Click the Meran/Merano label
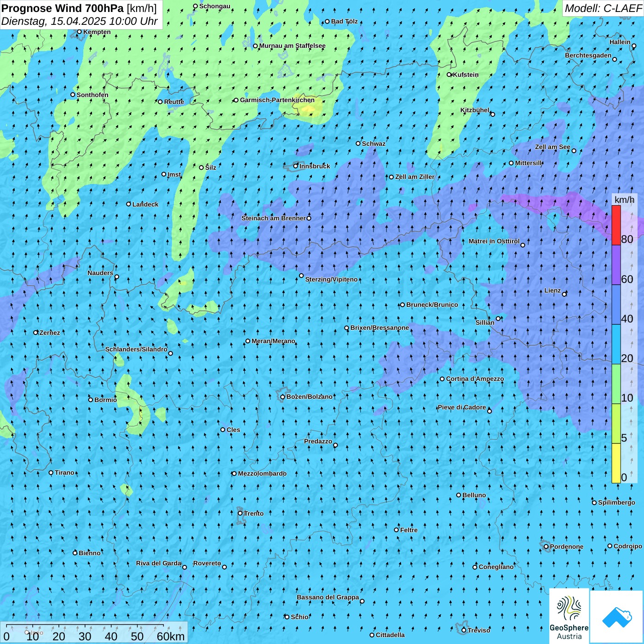The image size is (644, 644). (x=273, y=341)
